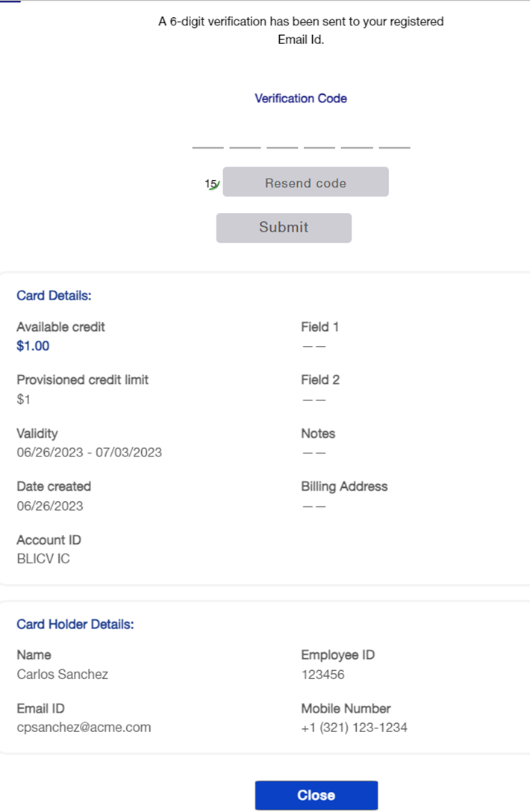Click the Card Details section heading

click(x=54, y=295)
